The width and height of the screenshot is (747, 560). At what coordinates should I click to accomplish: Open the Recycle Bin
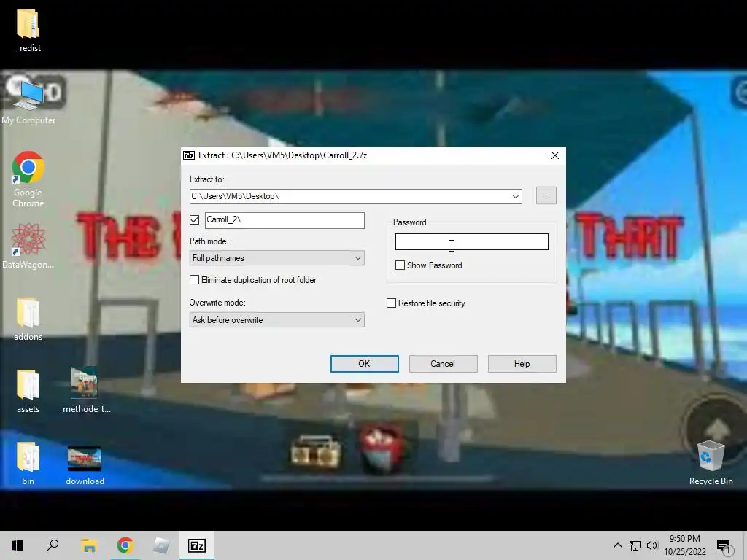(x=711, y=463)
